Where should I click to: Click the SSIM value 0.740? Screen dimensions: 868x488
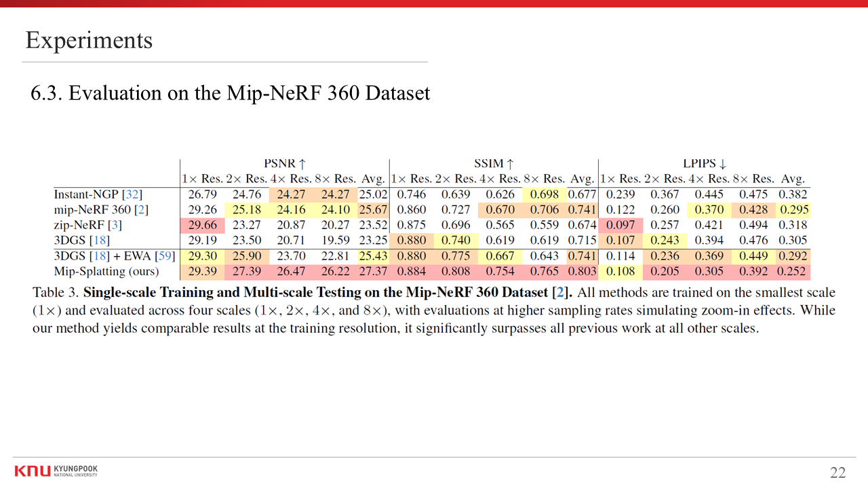coord(456,241)
